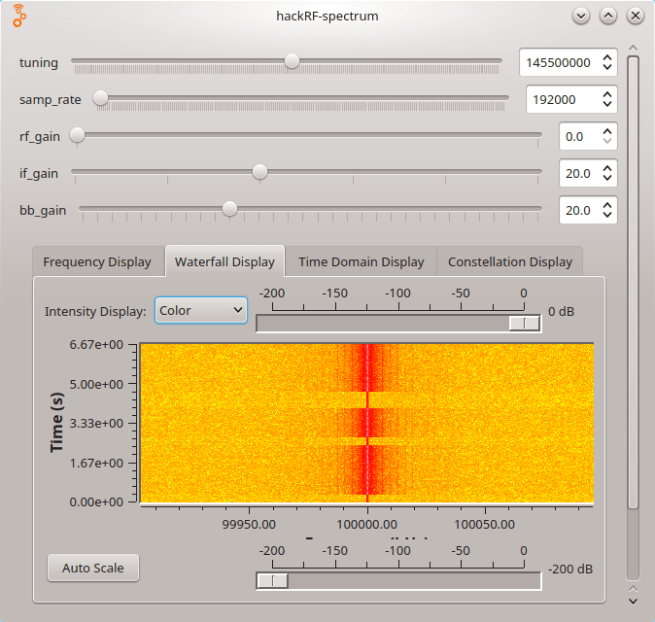Viewport: 655px width, 622px height.
Task: Click the lower -200 dB intensity slider handle
Action: pos(272,580)
